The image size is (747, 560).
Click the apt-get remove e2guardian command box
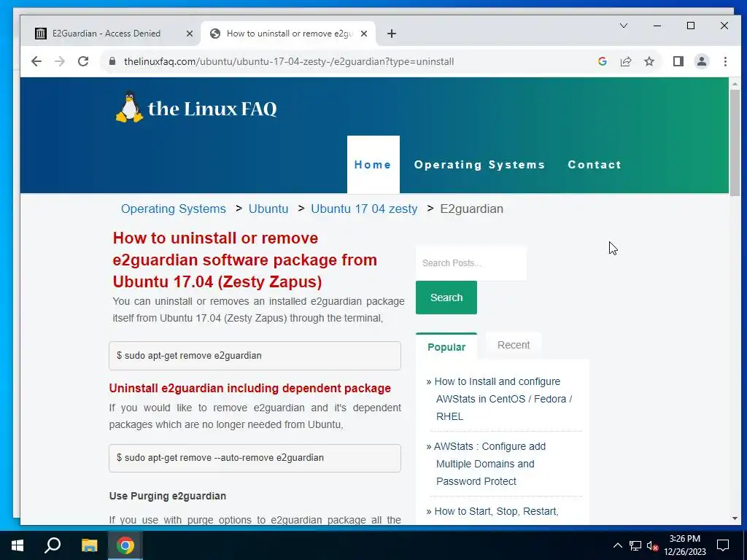tap(255, 356)
